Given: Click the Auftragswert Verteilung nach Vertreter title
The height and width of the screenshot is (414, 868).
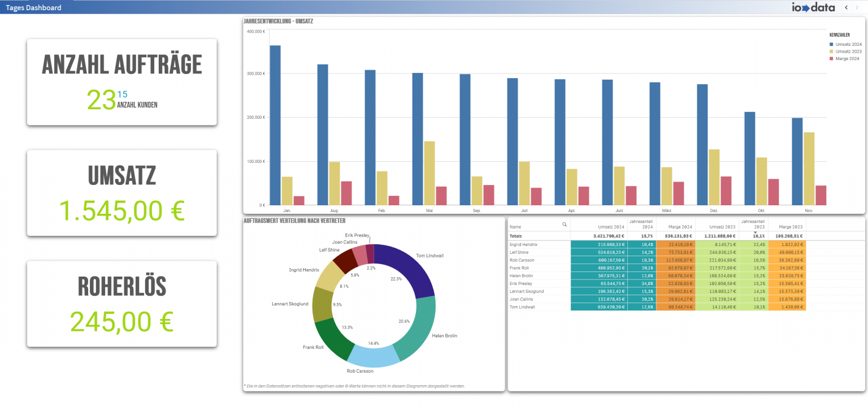Looking at the screenshot, I should [294, 221].
